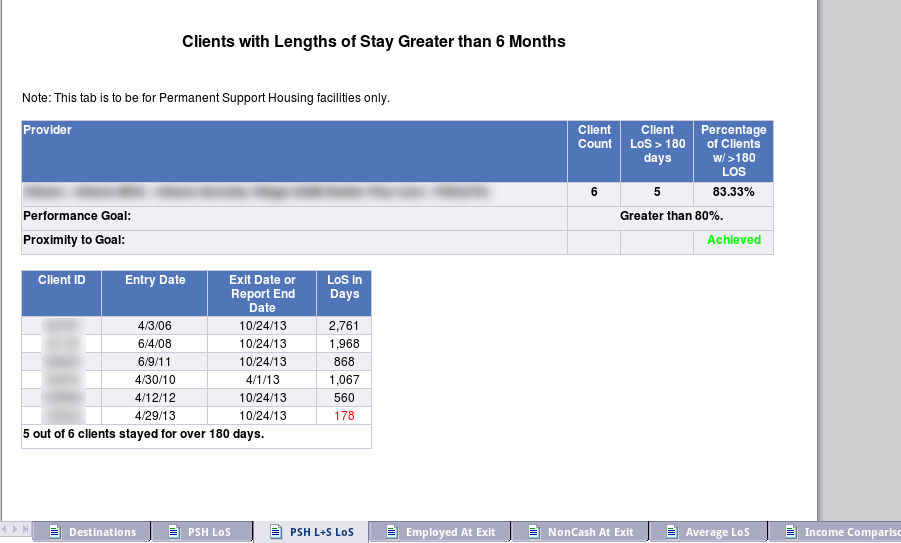Select the 4/1/13 exit date cell
Image resolution: width=901 pixels, height=543 pixels.
[x=262, y=380]
